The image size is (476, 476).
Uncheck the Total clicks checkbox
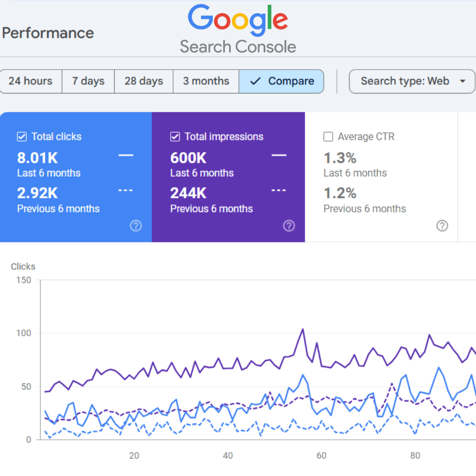22,137
